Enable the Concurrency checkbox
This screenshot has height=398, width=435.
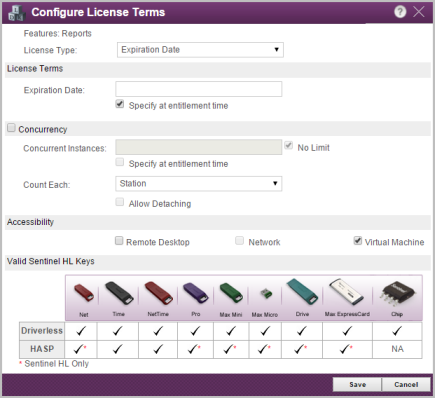click(11, 128)
